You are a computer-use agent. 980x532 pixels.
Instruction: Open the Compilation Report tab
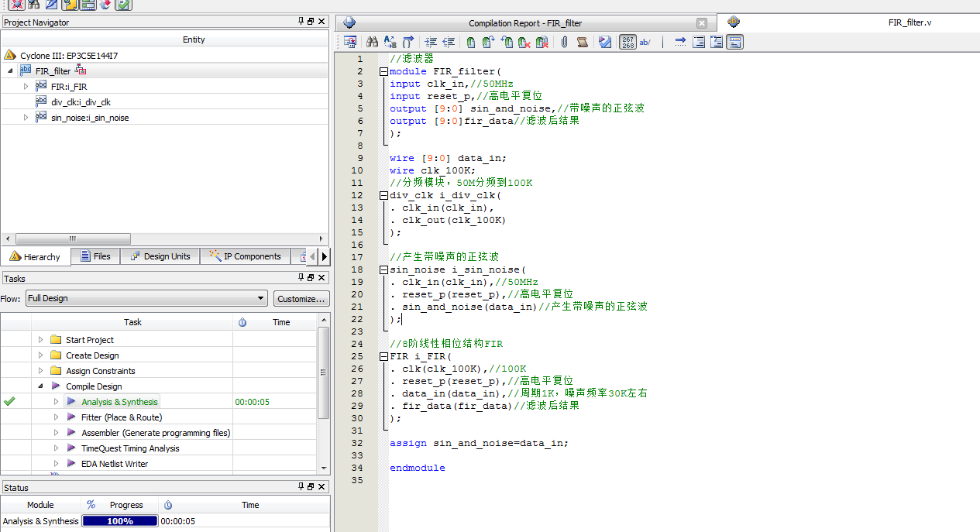click(x=524, y=23)
